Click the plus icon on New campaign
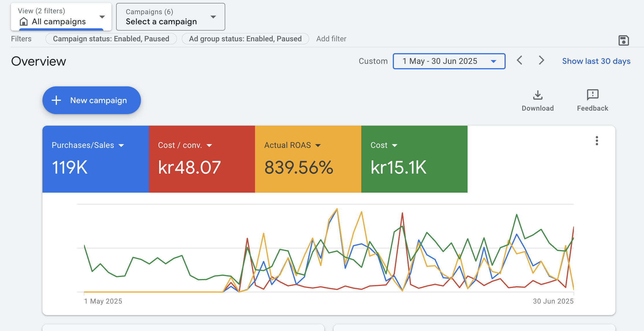644x331 pixels. [x=56, y=100]
